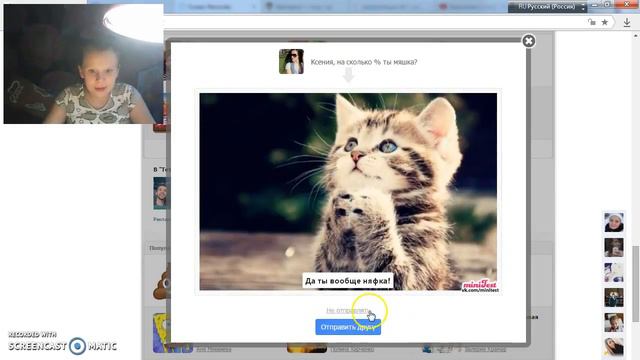640x360 pixels.
Task: Open friend avatar wearing a white hat in sidebar
Action: pyautogui.click(x=613, y=222)
